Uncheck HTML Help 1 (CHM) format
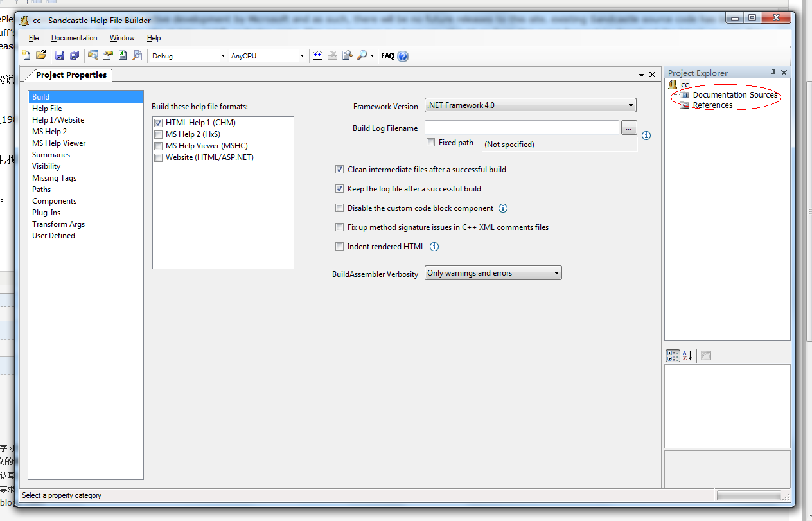Image resolution: width=812 pixels, height=521 pixels. pyautogui.click(x=158, y=123)
